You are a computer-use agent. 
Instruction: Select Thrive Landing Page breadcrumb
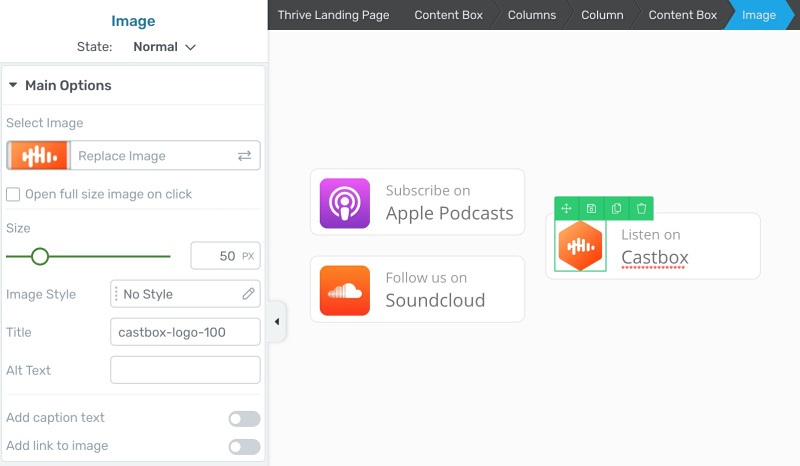(x=333, y=15)
